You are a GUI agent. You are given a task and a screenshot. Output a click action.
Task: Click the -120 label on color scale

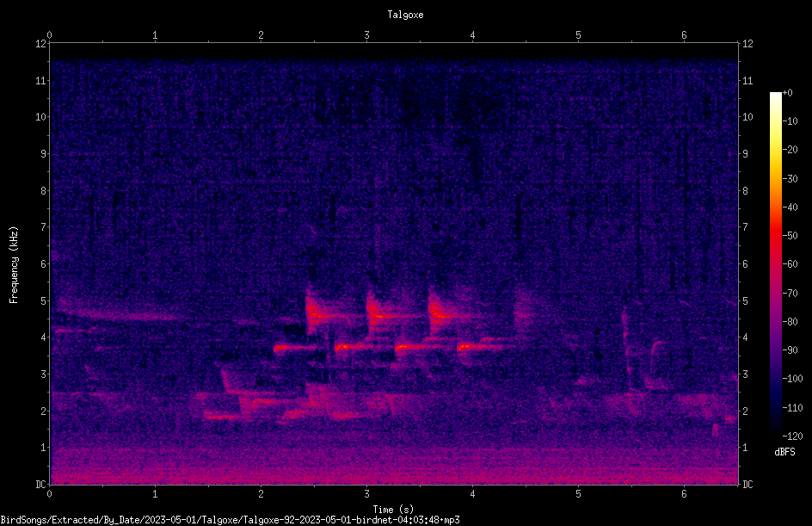tap(792, 436)
